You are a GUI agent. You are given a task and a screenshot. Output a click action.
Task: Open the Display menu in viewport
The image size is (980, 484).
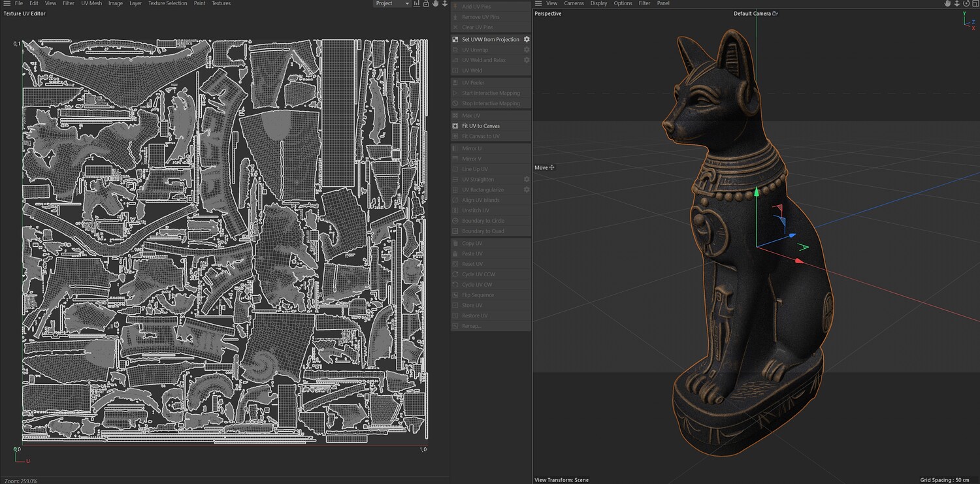pyautogui.click(x=599, y=3)
